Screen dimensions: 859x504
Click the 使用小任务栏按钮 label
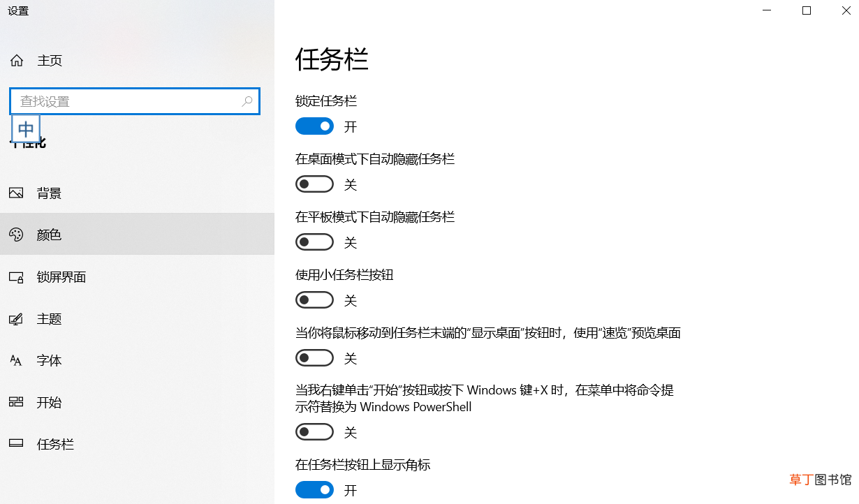point(344,275)
